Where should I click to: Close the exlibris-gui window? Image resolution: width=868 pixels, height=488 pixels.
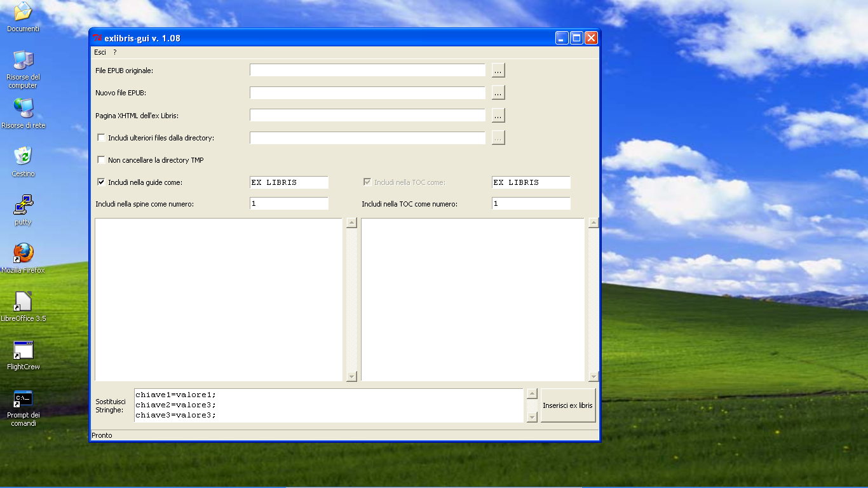591,38
